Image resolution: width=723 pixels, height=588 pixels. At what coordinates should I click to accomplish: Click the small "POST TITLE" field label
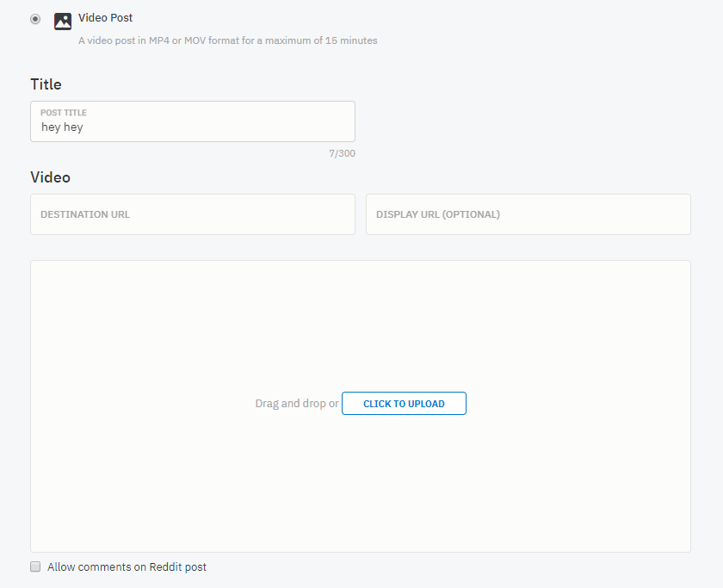64,113
